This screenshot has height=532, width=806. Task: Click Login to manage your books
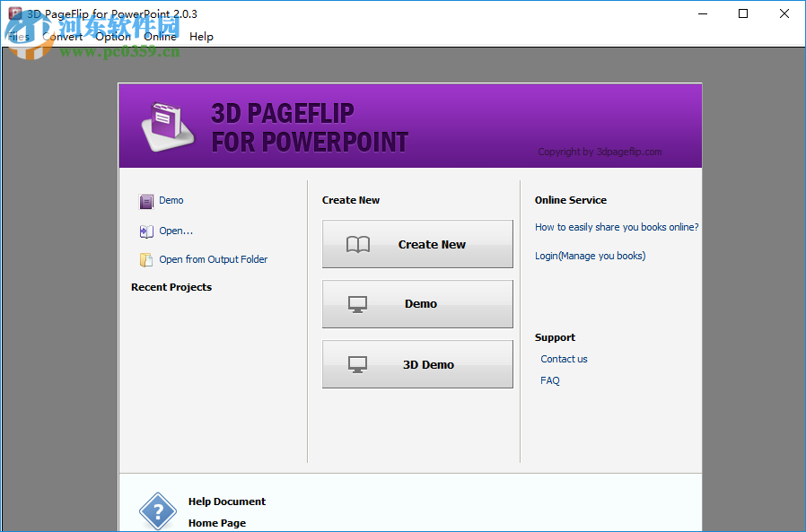click(x=590, y=256)
